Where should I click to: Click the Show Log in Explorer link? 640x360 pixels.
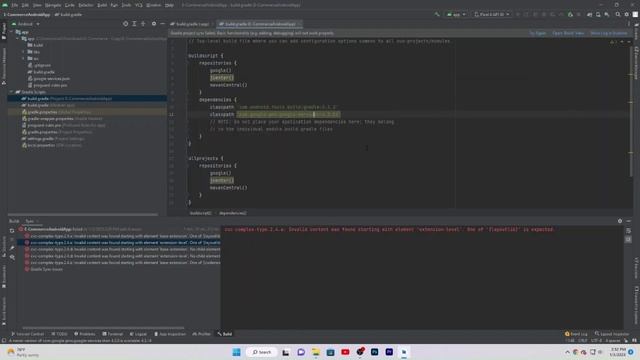coord(609,33)
